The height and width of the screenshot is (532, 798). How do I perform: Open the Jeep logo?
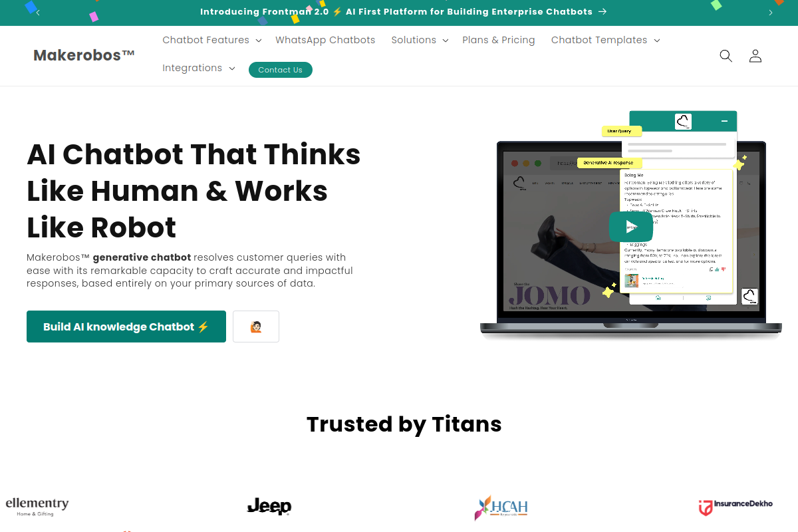pos(269,507)
